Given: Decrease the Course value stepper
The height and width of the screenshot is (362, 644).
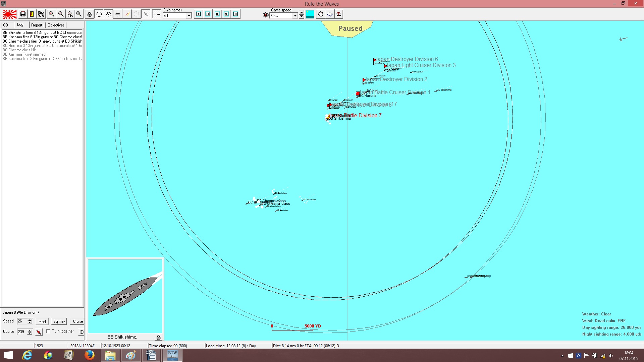Looking at the screenshot, I should click(x=30, y=333).
